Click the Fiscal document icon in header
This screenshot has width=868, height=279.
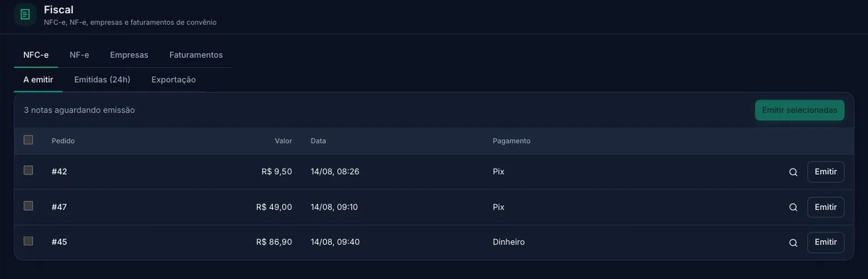coord(25,15)
